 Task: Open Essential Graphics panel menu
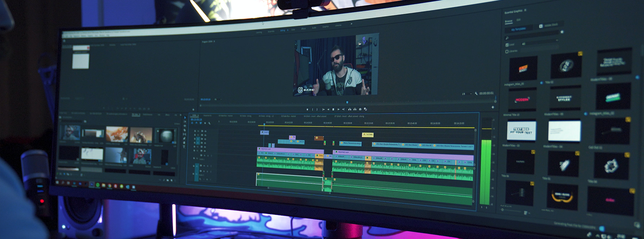pyautogui.click(x=525, y=10)
